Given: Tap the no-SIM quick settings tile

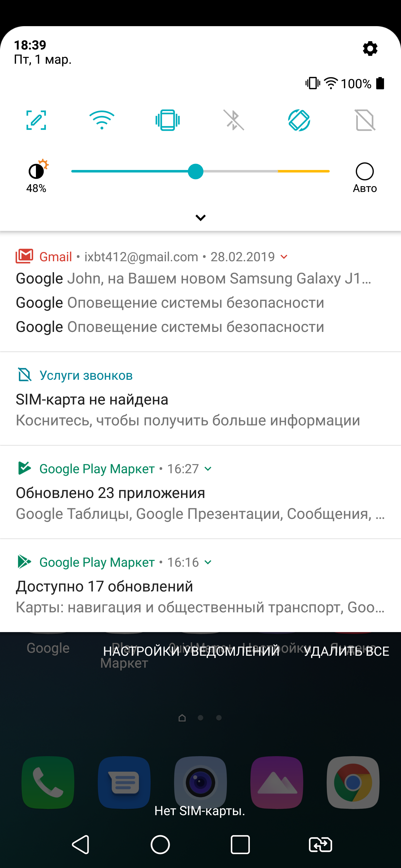Looking at the screenshot, I should pyautogui.click(x=365, y=120).
